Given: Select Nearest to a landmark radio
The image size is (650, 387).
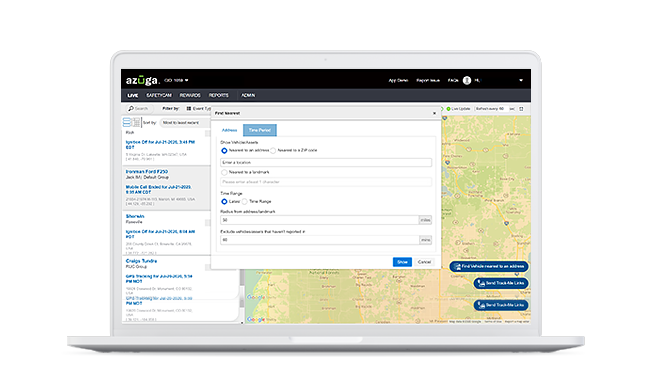Looking at the screenshot, I should click(x=224, y=172).
